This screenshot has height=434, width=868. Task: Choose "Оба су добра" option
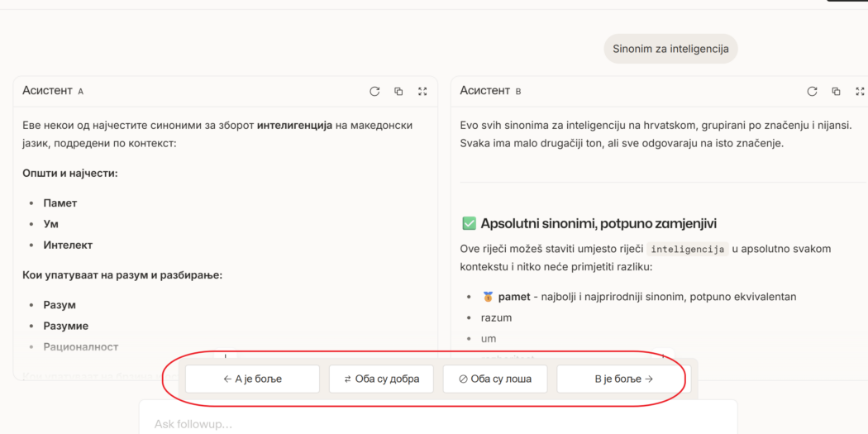tap(381, 379)
